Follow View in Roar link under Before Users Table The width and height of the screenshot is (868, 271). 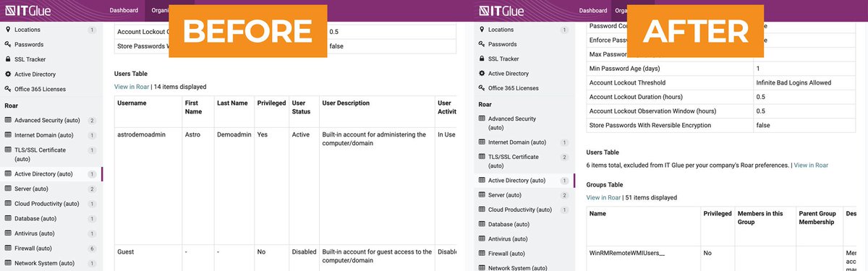[x=132, y=87]
